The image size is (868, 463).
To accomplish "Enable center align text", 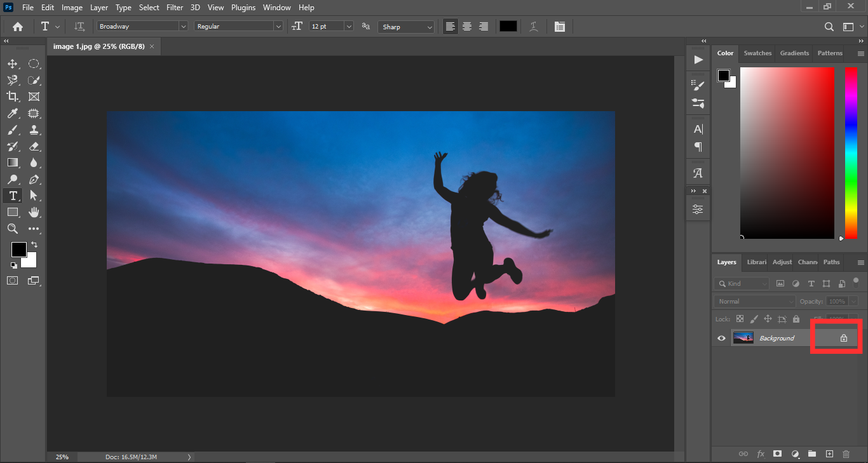I will pos(467,27).
